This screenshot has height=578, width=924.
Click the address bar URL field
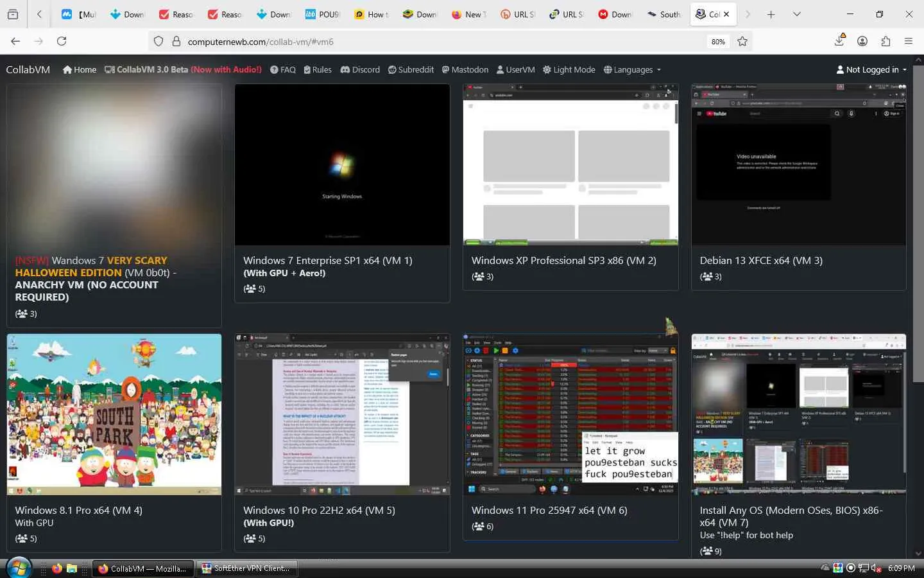(x=443, y=42)
